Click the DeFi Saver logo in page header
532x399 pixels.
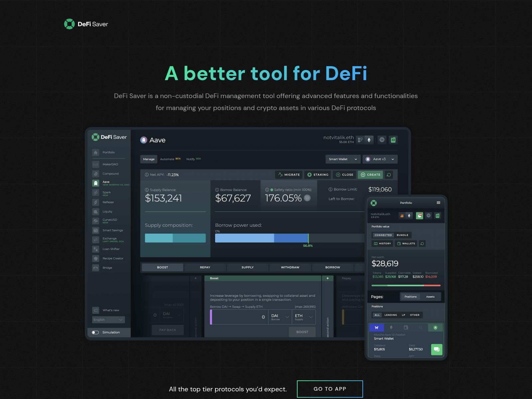coord(86,24)
